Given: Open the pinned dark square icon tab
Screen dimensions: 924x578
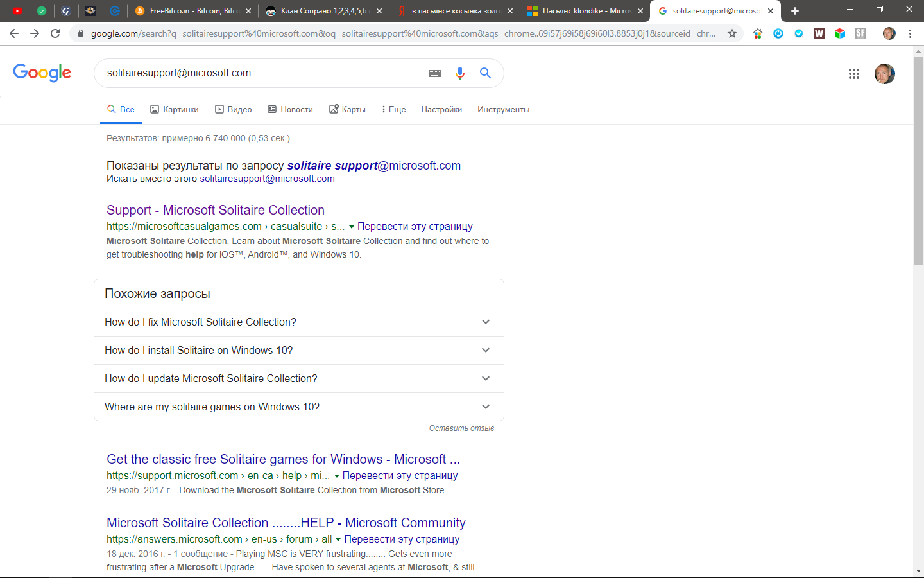Looking at the screenshot, I should click(x=90, y=11).
